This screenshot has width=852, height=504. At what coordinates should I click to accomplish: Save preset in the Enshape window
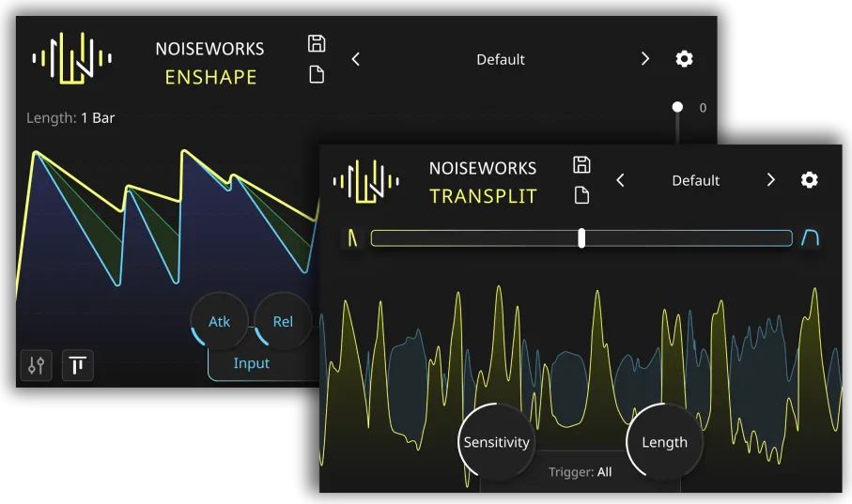317,43
